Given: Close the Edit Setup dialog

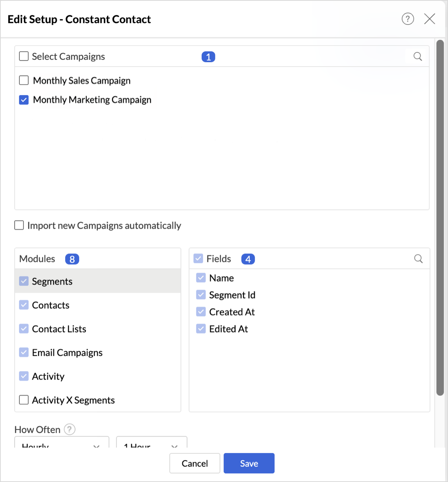Looking at the screenshot, I should tap(430, 19).
